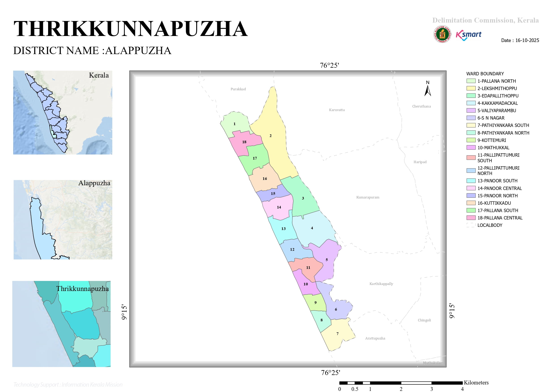Viewport: 555px width, 392px height.
Task: Click the Haripad neighbouring label
Action: [x=420, y=162]
